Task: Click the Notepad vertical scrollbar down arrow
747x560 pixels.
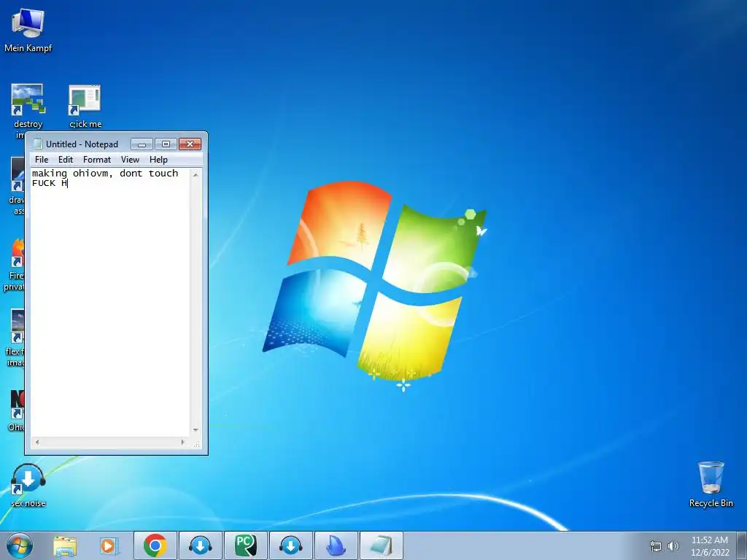Action: pos(196,430)
